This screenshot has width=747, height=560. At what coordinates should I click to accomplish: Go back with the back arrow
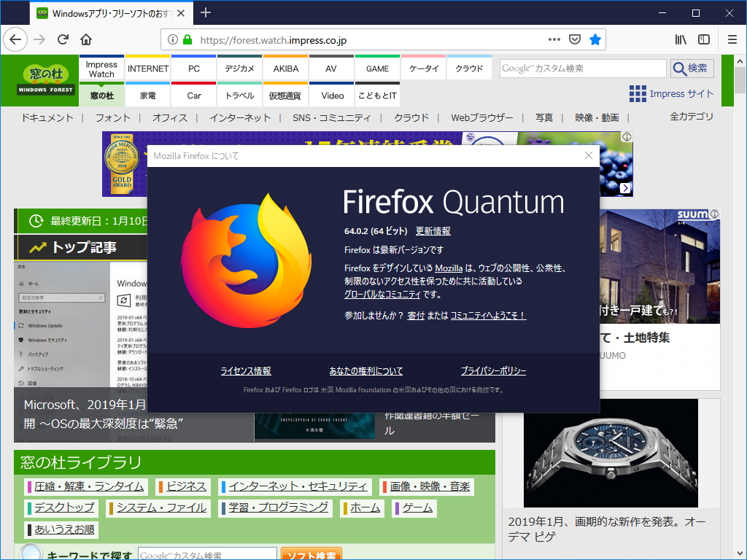(x=15, y=40)
